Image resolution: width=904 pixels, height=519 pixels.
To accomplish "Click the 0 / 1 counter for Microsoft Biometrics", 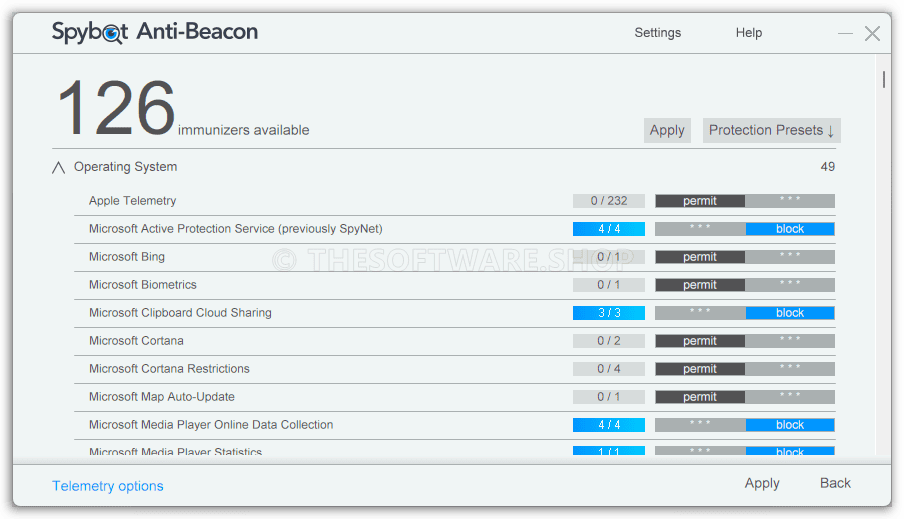I will pos(609,285).
